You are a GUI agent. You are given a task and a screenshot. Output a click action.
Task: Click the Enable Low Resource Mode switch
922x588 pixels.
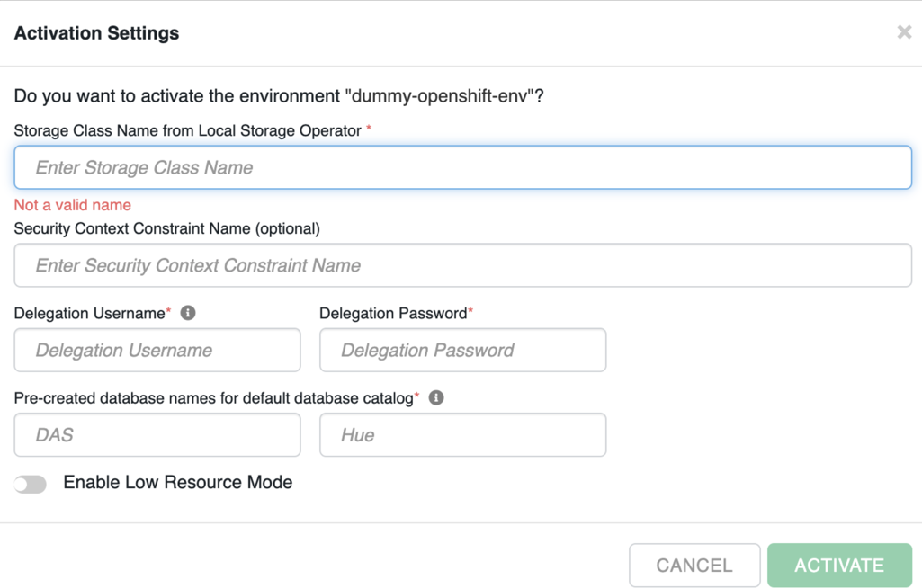point(30,483)
